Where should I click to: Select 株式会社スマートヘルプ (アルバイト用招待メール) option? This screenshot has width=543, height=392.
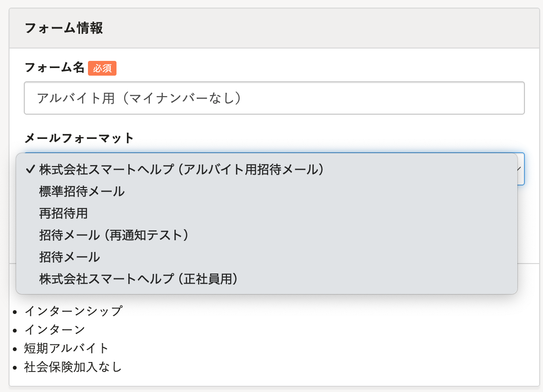click(182, 169)
